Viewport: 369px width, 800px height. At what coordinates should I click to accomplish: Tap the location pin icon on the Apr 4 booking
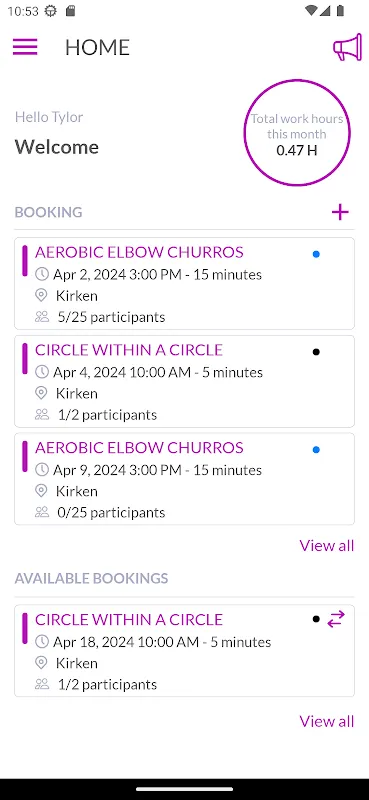41,393
